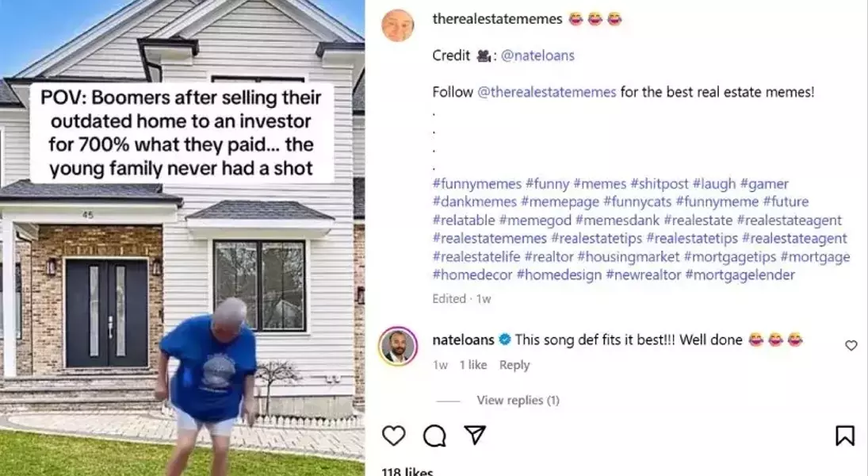Image resolution: width=868 pixels, height=476 pixels.
Task: Share post via paper plane icon
Action: click(x=475, y=435)
